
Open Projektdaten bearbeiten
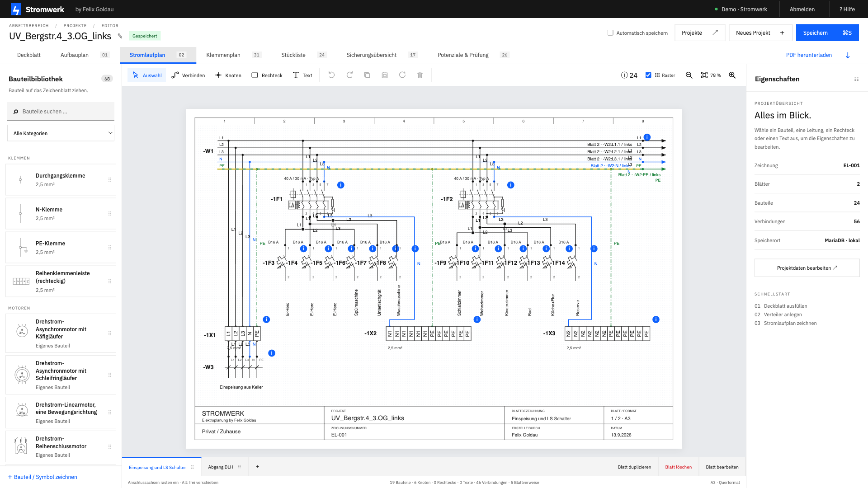click(807, 268)
